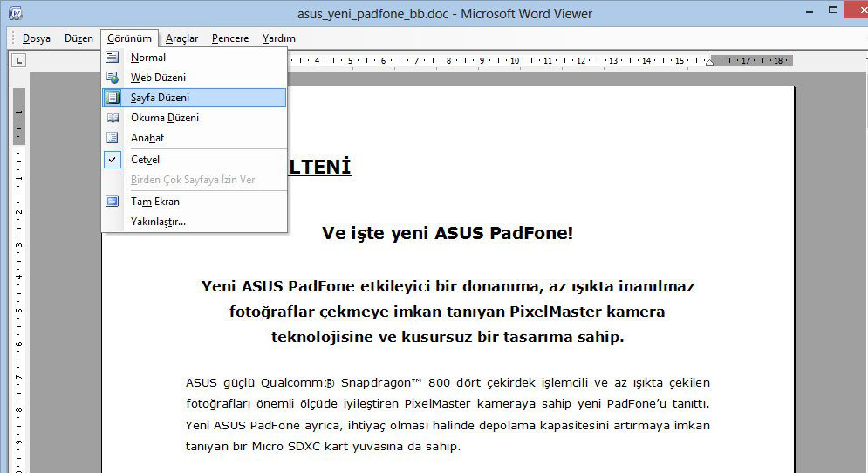Click the vertical ruler at mark 5
868x473 pixels.
(x=19, y=311)
